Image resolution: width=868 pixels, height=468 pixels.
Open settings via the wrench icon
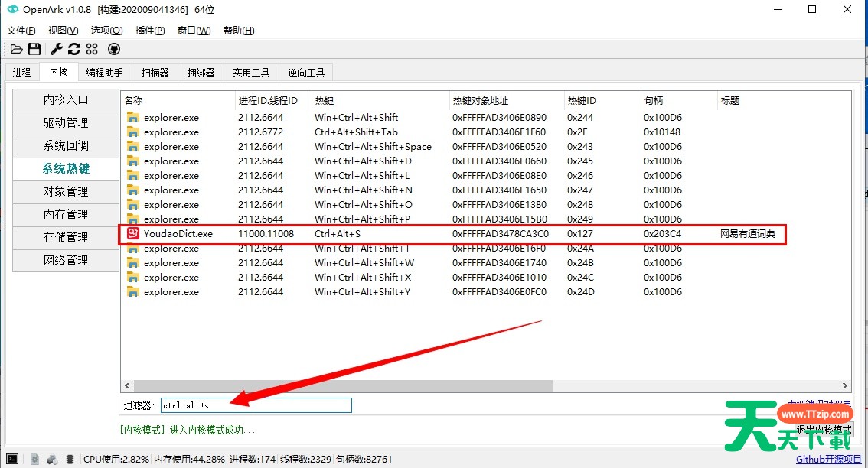click(56, 49)
